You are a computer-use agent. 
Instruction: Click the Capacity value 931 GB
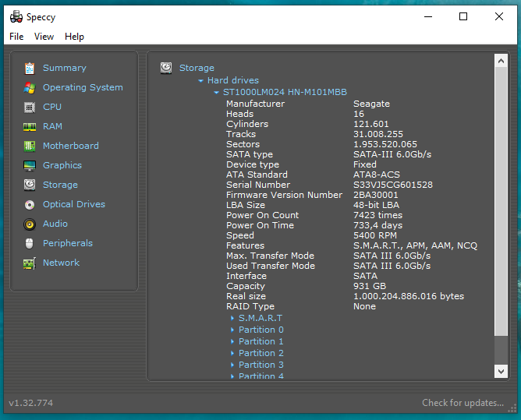(x=370, y=286)
